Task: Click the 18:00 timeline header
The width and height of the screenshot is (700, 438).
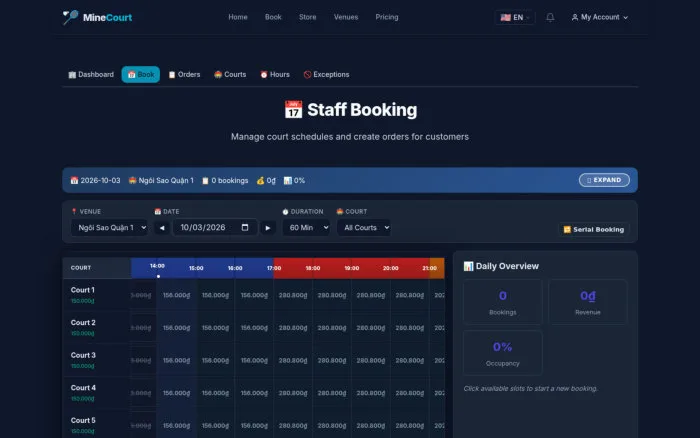Action: (x=312, y=268)
